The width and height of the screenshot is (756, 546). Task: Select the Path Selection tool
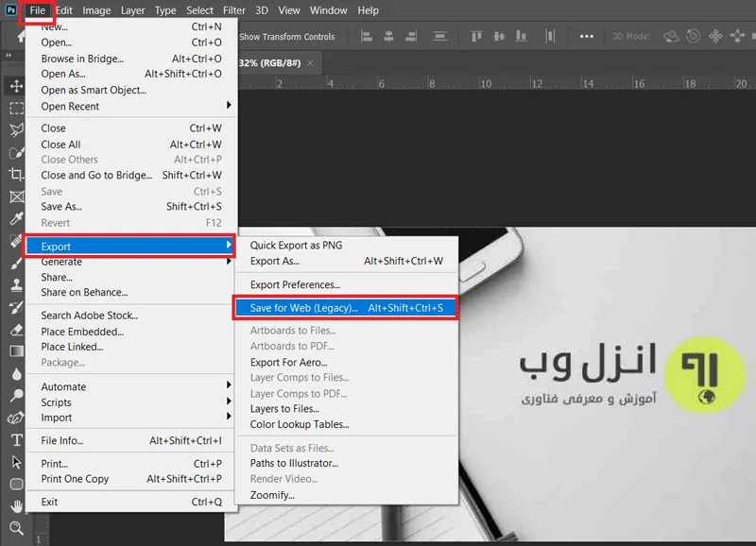(x=16, y=462)
